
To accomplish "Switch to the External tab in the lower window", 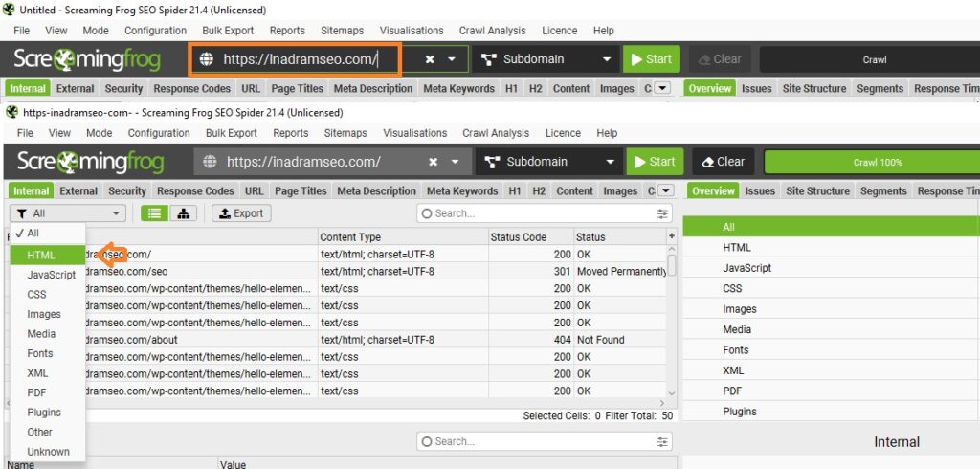I will tap(78, 191).
